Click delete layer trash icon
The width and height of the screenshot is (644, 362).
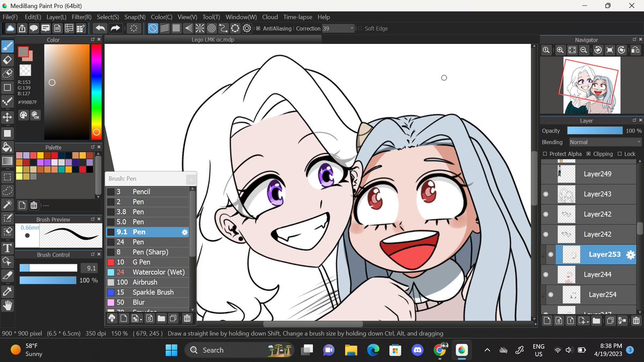click(636, 321)
